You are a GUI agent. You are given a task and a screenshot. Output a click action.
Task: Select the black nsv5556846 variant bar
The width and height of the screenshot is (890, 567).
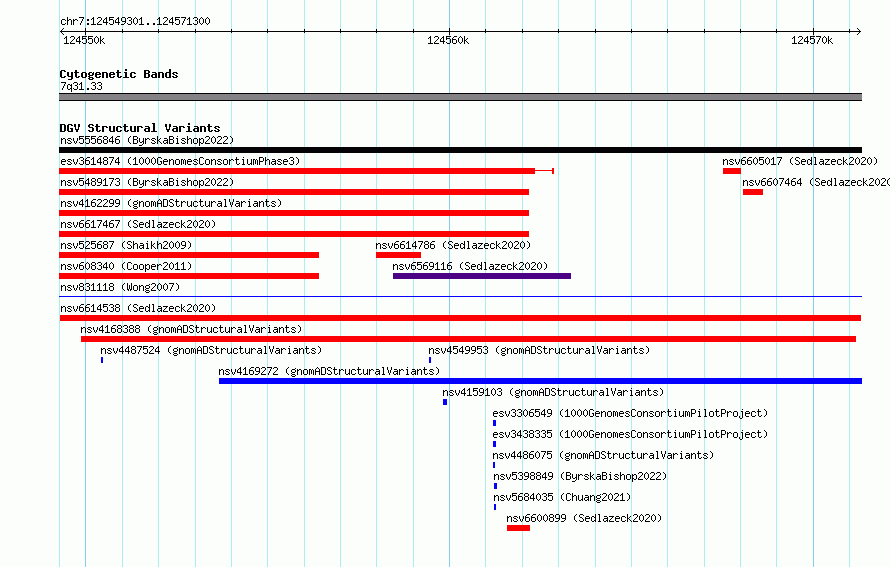click(460, 150)
